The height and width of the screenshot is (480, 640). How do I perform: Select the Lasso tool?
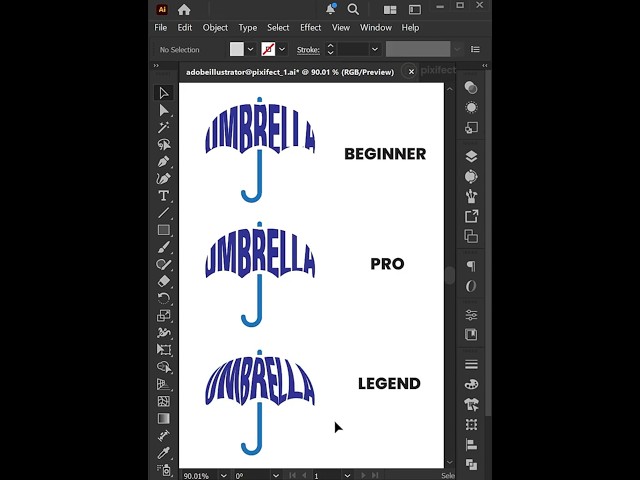(164, 144)
